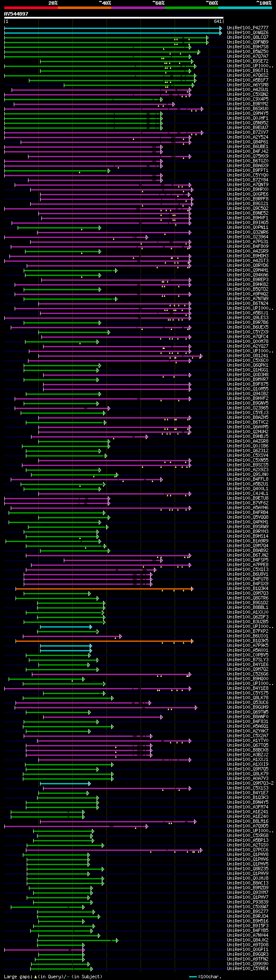Click the red 20% identity legend segment
This screenshot has height=980, width=276.
[31, 7]
